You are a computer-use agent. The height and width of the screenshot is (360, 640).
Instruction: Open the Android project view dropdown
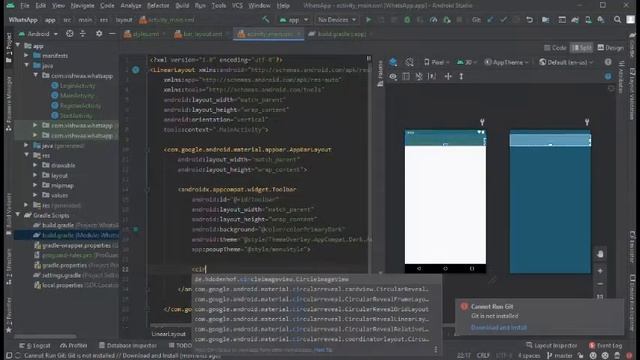38,34
